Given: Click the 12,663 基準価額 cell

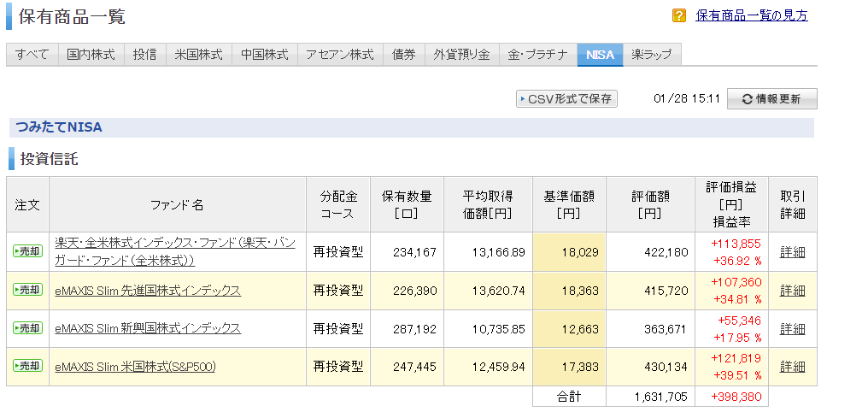Looking at the screenshot, I should pyautogui.click(x=569, y=328).
